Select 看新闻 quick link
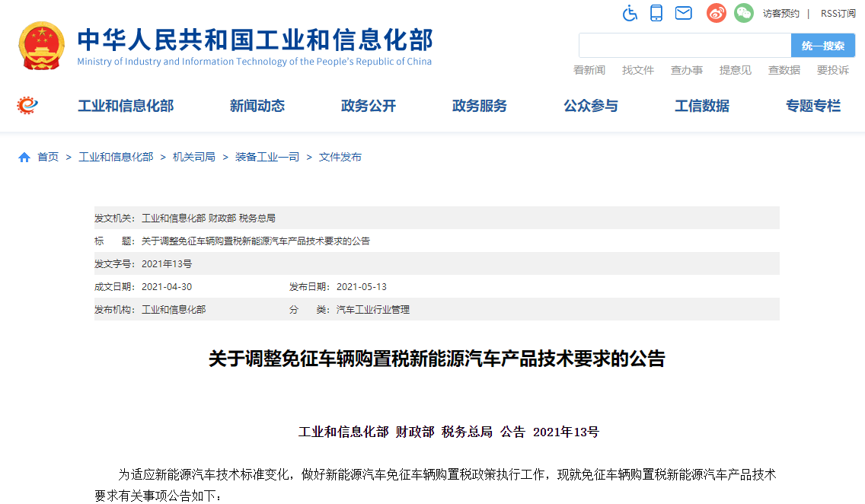This screenshot has height=504, width=865. pos(589,70)
